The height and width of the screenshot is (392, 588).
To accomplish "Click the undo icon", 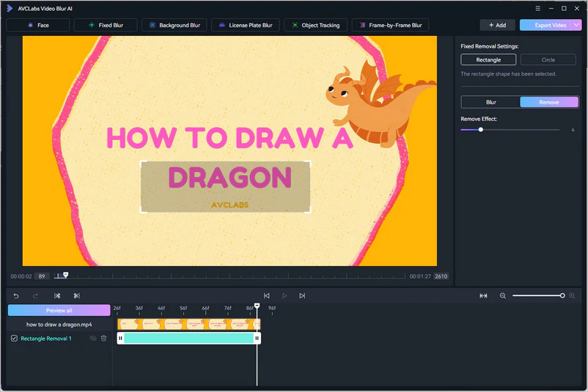I will 16,296.
